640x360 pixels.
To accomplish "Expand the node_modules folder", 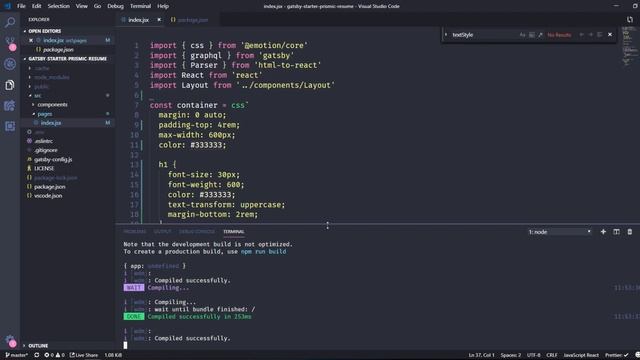I will coord(51,77).
